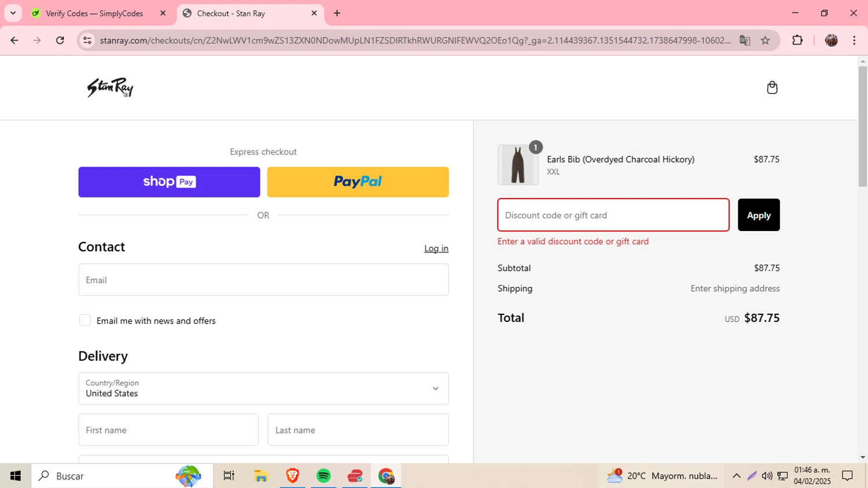This screenshot has height=488, width=868.
Task: Open the red app icon beside Spotify
Action: click(x=355, y=476)
